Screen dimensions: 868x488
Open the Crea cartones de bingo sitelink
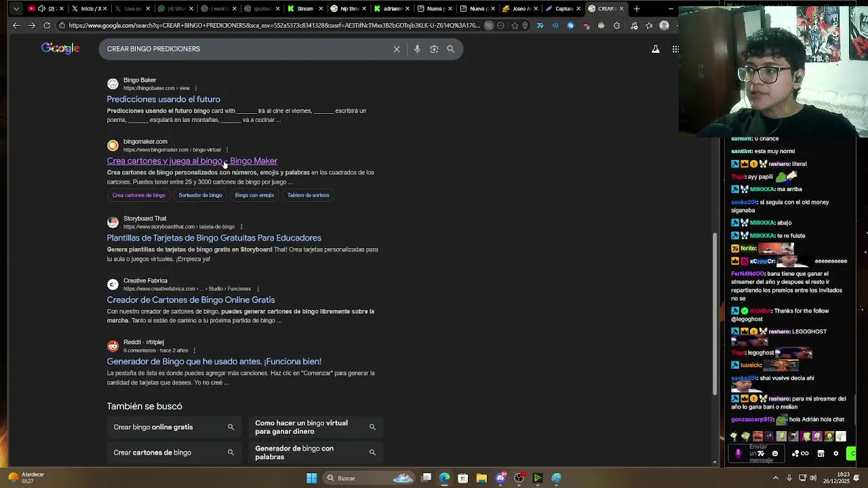click(139, 195)
